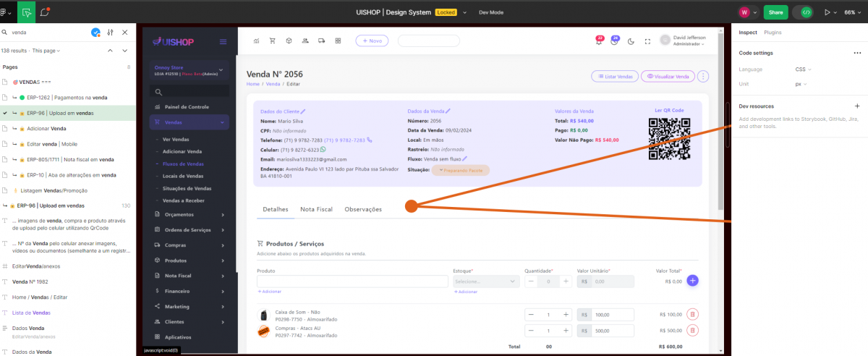This screenshot has height=356, width=868.
Task: Open search filter settings icon
Action: click(110, 33)
